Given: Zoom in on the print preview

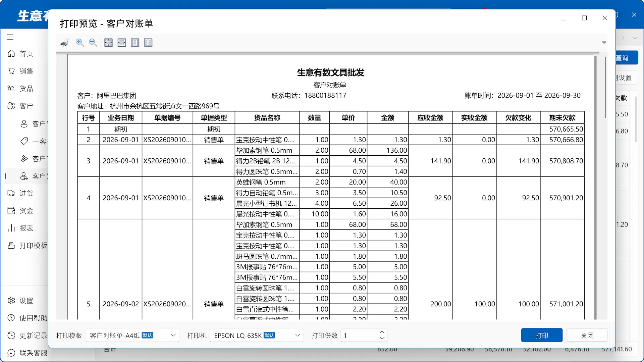Looking at the screenshot, I should tap(80, 43).
